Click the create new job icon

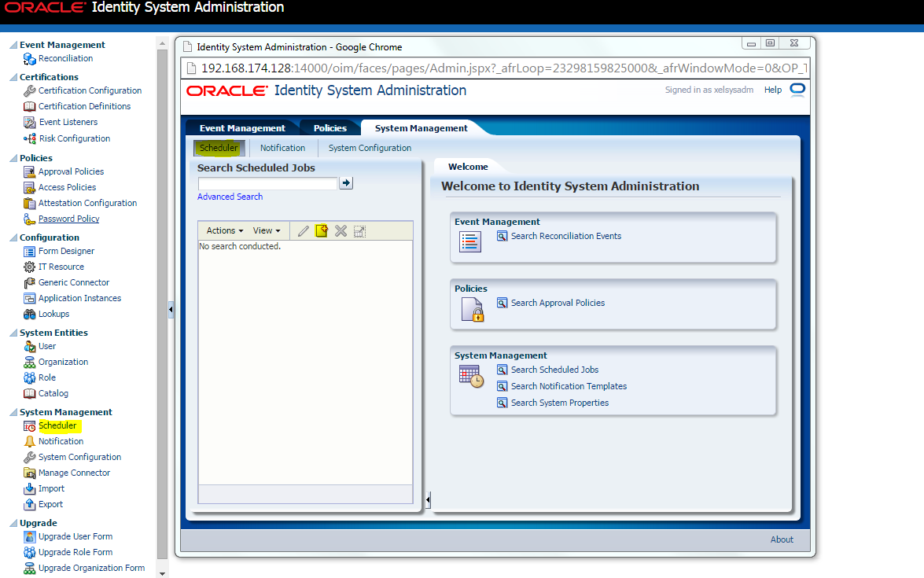[322, 231]
